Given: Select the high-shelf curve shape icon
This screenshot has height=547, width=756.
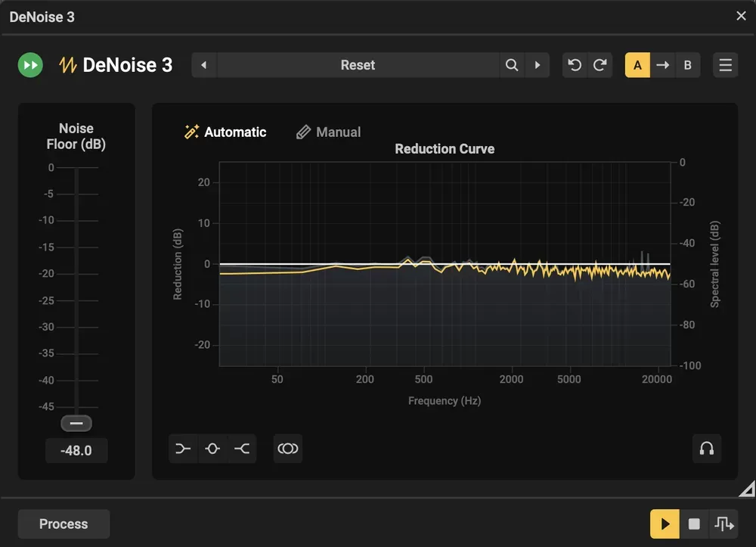Looking at the screenshot, I should (242, 449).
